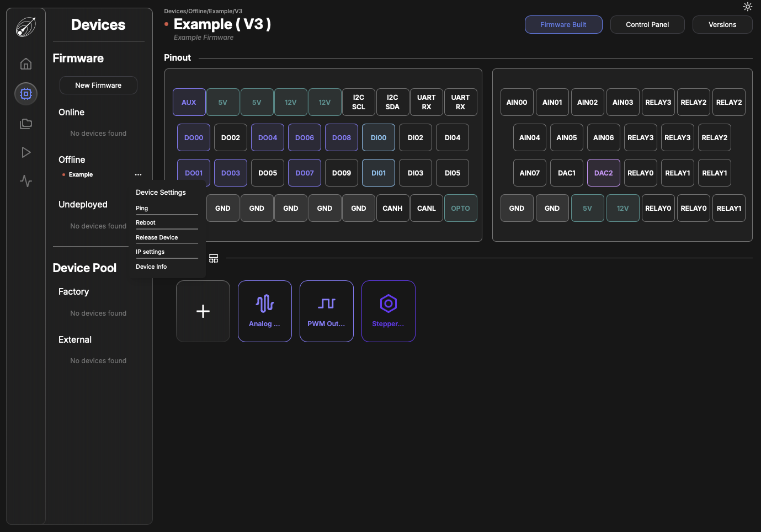Image resolution: width=761 pixels, height=532 pixels.
Task: Open the Stepper module tile
Action: point(388,311)
